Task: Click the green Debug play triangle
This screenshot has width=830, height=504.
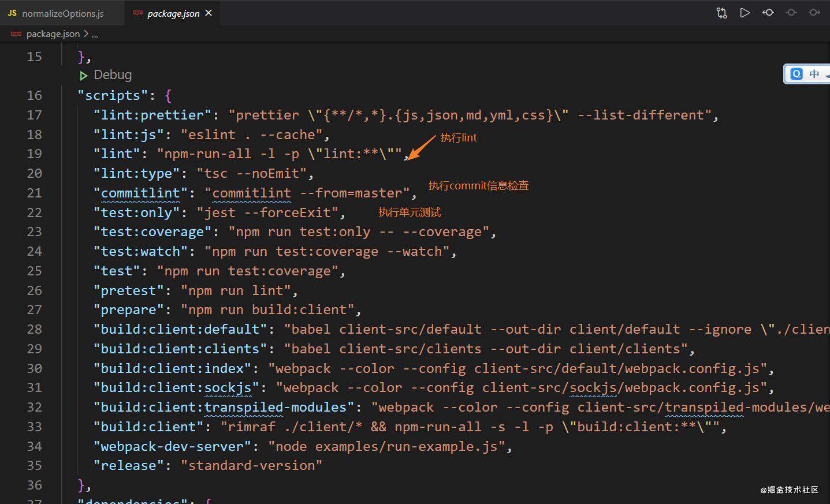Action: click(x=83, y=75)
